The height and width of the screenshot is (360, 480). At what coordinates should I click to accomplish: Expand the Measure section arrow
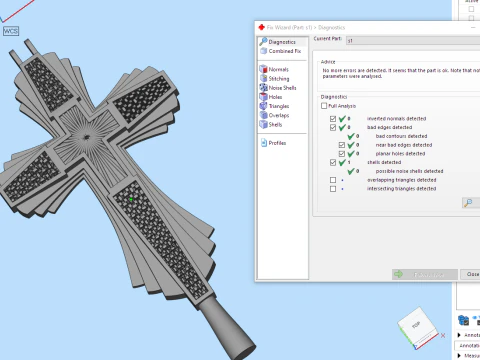pyautogui.click(x=459, y=356)
